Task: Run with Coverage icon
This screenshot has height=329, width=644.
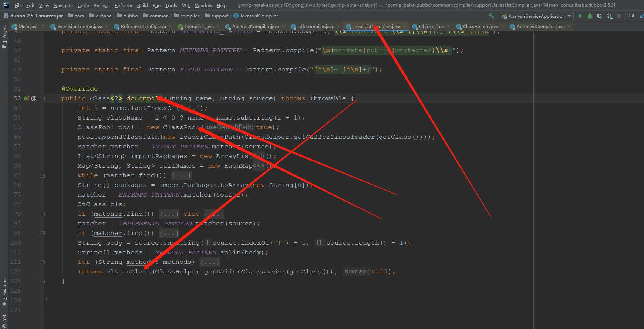Action: (600, 16)
